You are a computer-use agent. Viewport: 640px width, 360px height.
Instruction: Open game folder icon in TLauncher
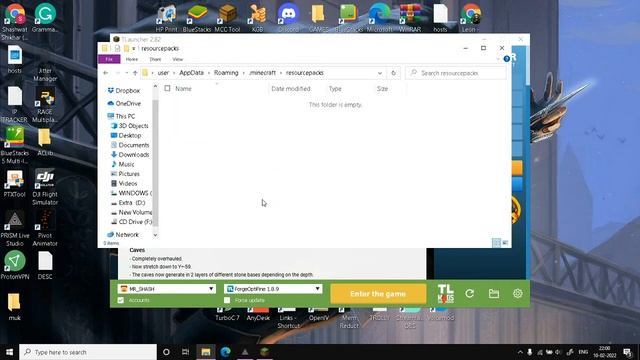coord(494,293)
